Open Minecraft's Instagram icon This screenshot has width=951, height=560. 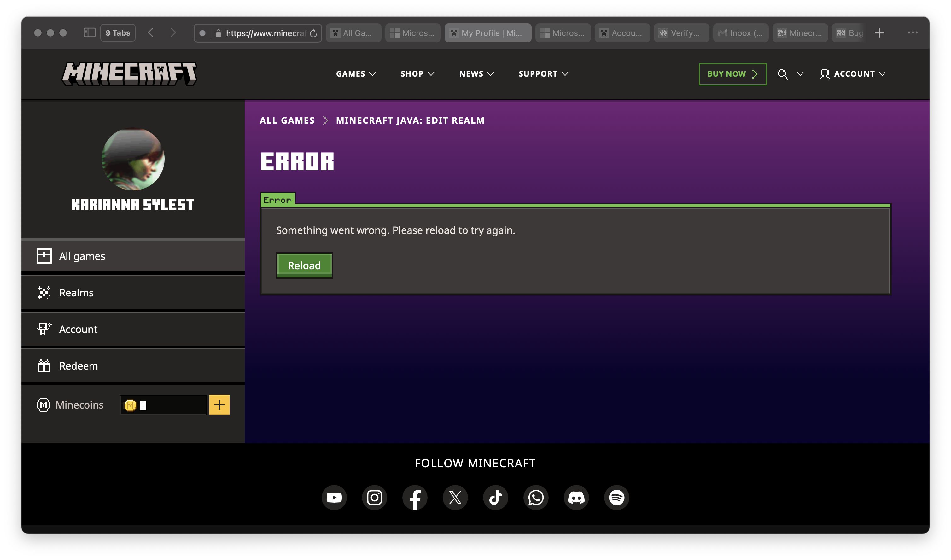(374, 497)
